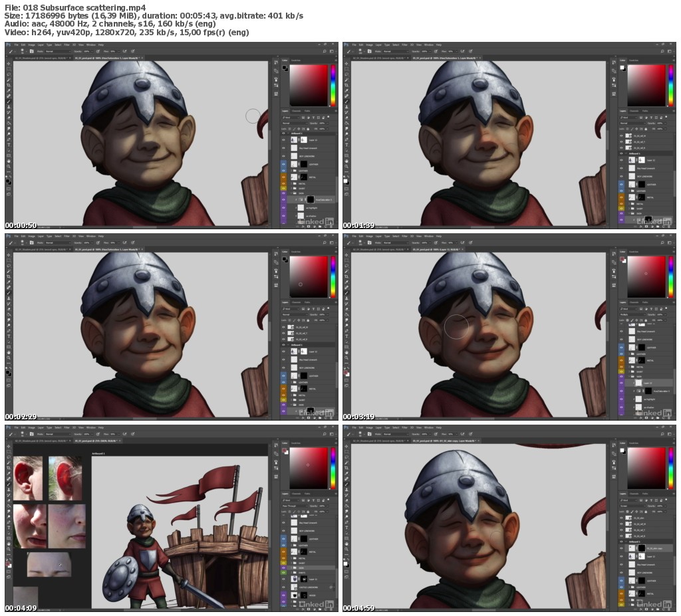Click the foreground color swatch in the 00:03:19 frame toolbar
Screen dimensions: 681x616
345,372
